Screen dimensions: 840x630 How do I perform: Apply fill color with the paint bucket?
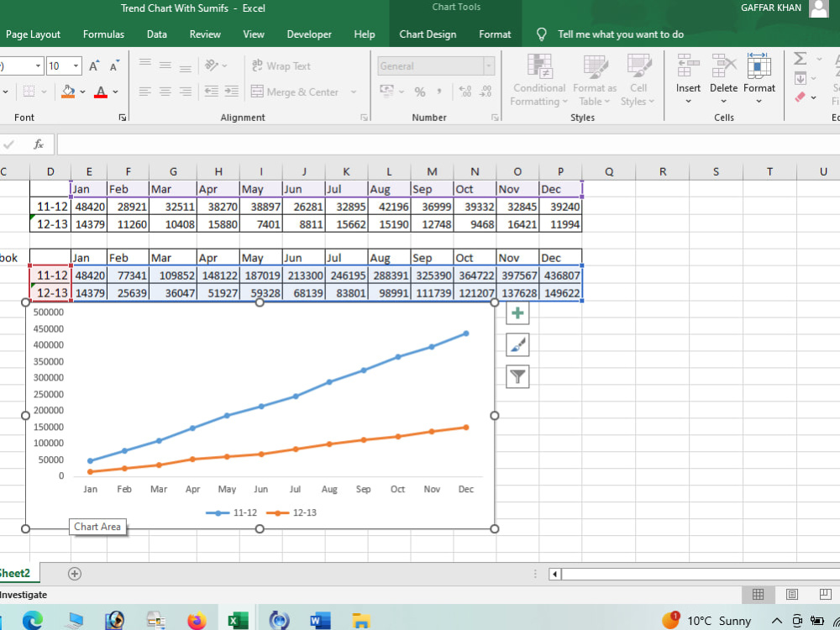[68, 92]
